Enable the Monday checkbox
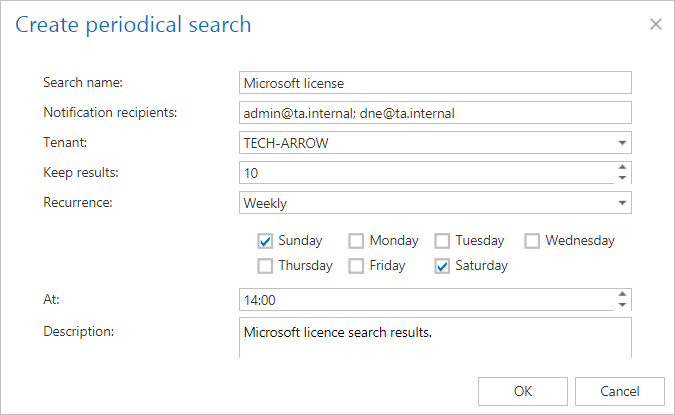The width and height of the screenshot is (675, 415). (x=356, y=240)
